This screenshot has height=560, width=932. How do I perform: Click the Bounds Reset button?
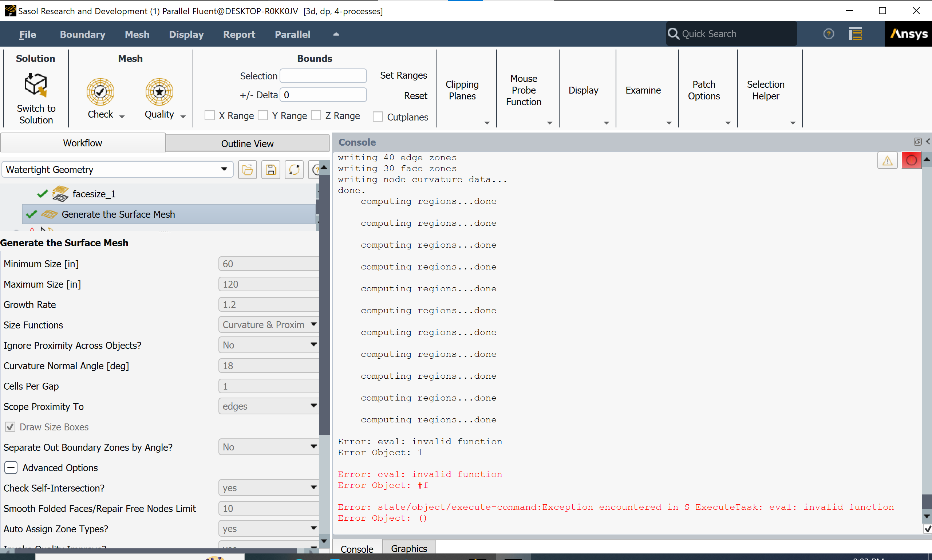click(415, 96)
